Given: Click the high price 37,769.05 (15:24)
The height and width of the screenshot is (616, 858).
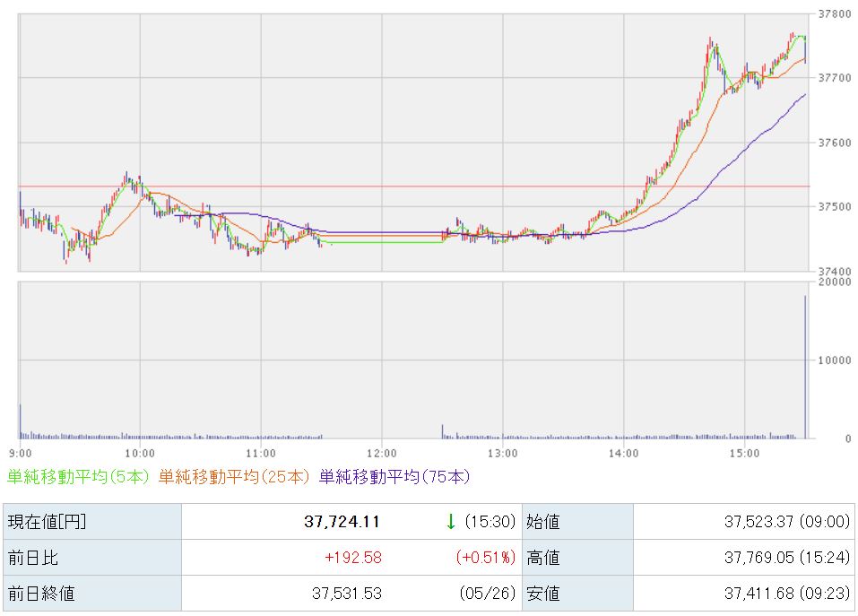Looking at the screenshot, I should (x=787, y=558).
